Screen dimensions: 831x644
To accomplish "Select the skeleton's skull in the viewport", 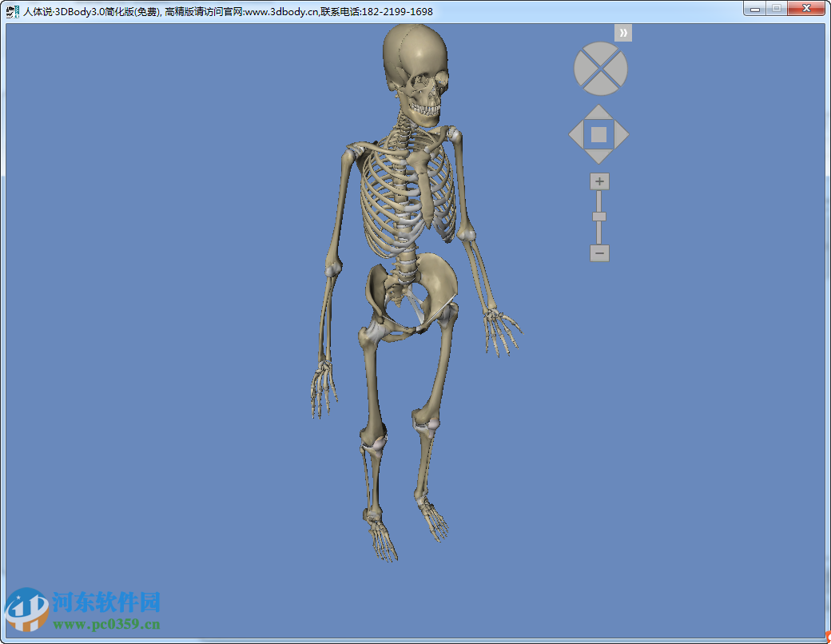I will tap(415, 60).
